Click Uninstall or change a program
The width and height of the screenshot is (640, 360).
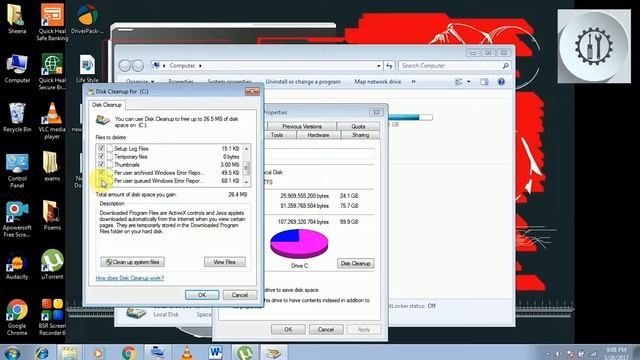tap(303, 82)
